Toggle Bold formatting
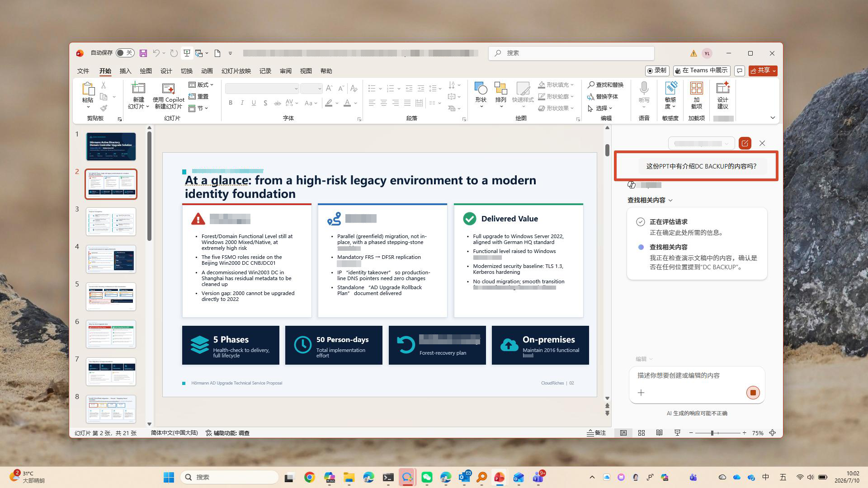 [x=231, y=103]
